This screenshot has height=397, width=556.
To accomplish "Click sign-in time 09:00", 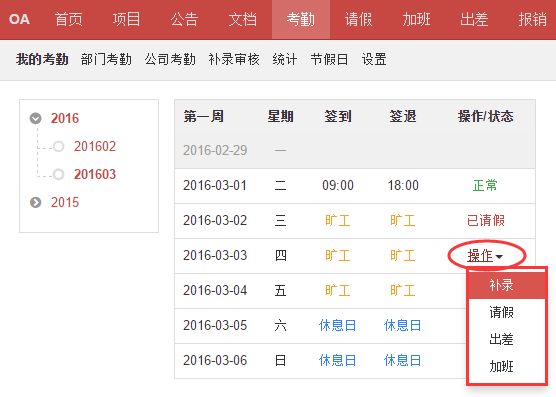I will coord(338,185).
